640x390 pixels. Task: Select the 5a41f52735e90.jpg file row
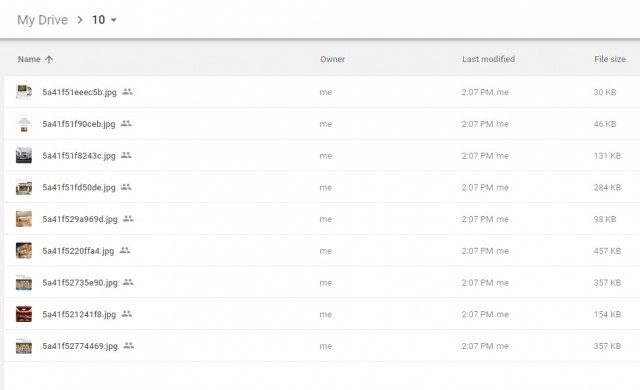(322, 282)
